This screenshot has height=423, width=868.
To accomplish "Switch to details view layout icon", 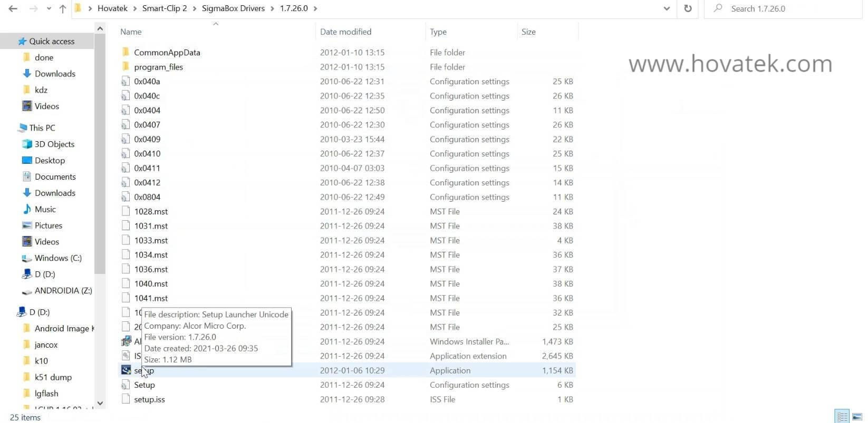I will point(842,417).
